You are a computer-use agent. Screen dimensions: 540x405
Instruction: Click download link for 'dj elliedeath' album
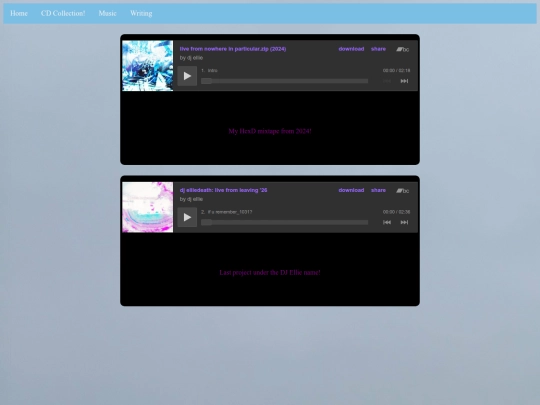[x=351, y=190]
